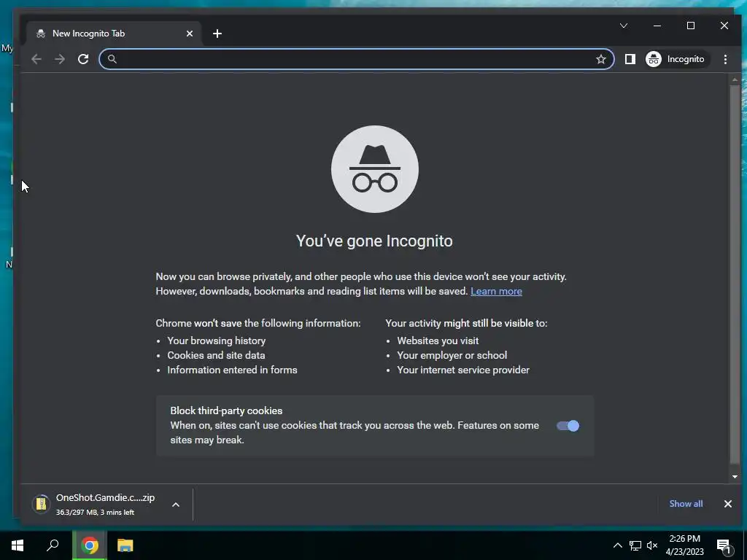Close the downloads bar
The image size is (747, 560).
coord(727,503)
